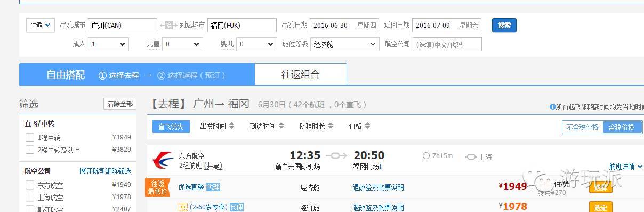The image size is (644, 212).
Task: Click the ¥1949 price
Action: pos(513,186)
